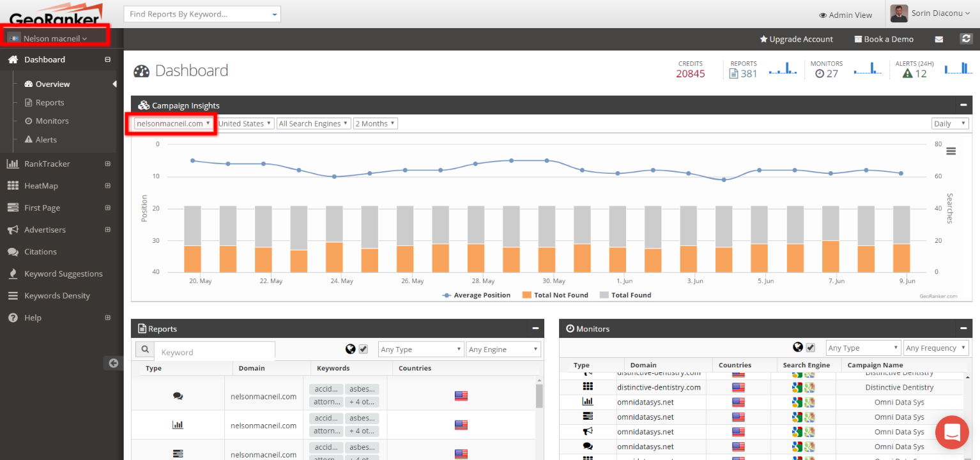Collapse the Monitors panel with minus button
The width and height of the screenshot is (980, 460).
pos(963,328)
